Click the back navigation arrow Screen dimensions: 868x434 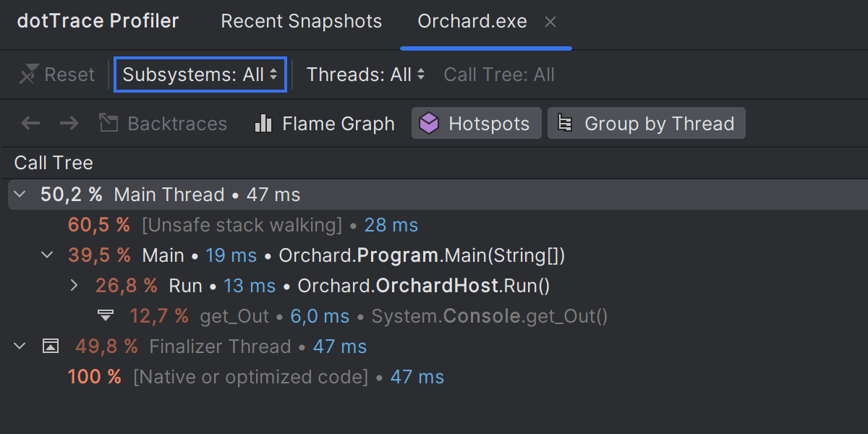coord(30,124)
